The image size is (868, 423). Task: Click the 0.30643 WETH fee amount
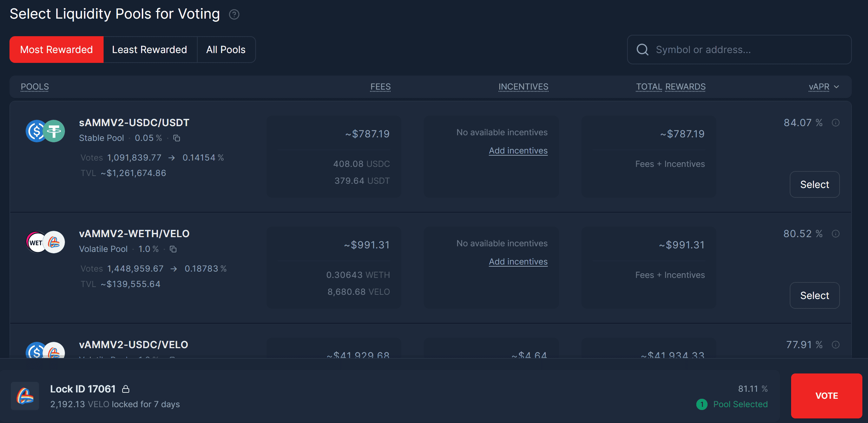(358, 275)
